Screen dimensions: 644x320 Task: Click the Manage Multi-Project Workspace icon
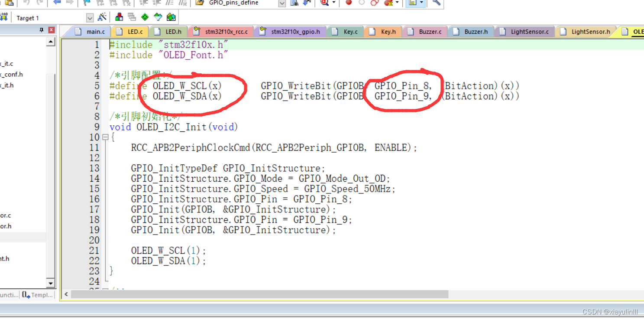[x=132, y=17]
